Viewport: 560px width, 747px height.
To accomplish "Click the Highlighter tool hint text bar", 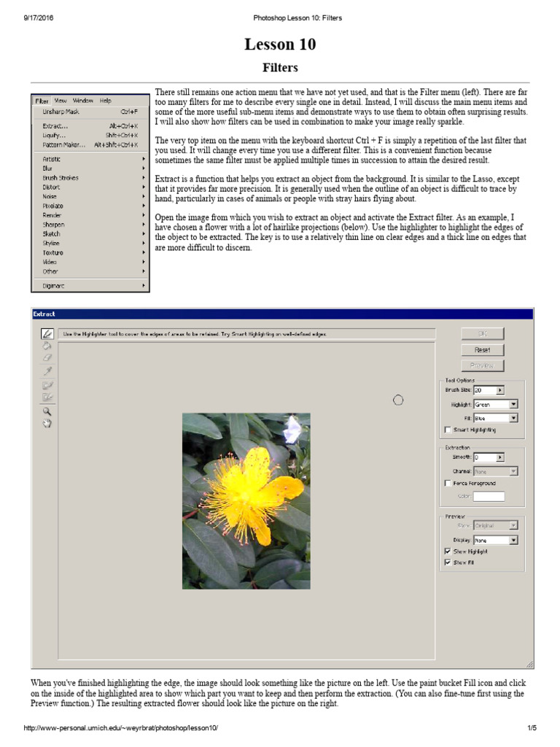I will [x=246, y=334].
